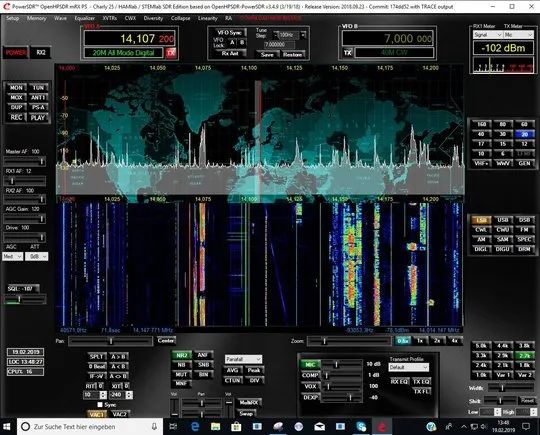This screenshot has width=540, height=435.
Task: Click the red TX indicator for VFO A
Action: [x=171, y=53]
